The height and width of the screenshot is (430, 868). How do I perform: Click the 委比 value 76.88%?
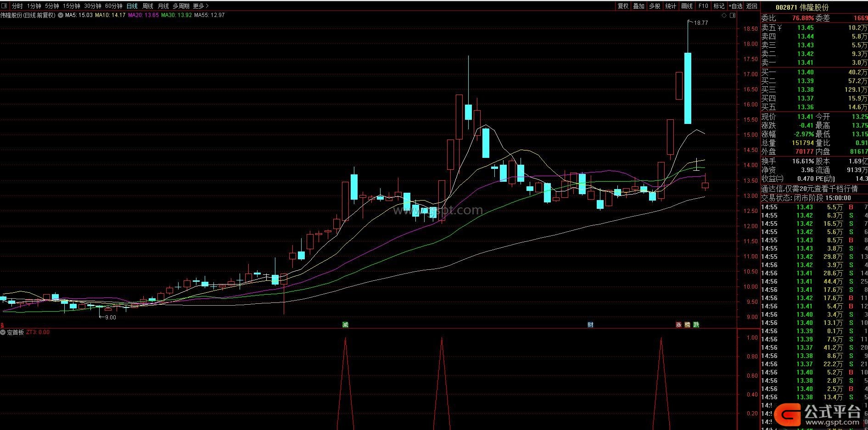point(803,18)
